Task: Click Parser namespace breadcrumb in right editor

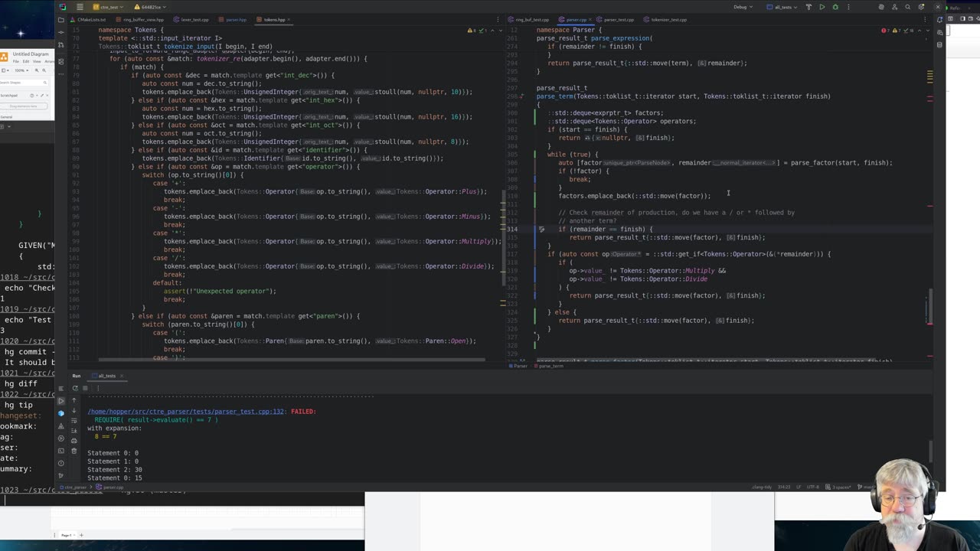Action: 520,366
